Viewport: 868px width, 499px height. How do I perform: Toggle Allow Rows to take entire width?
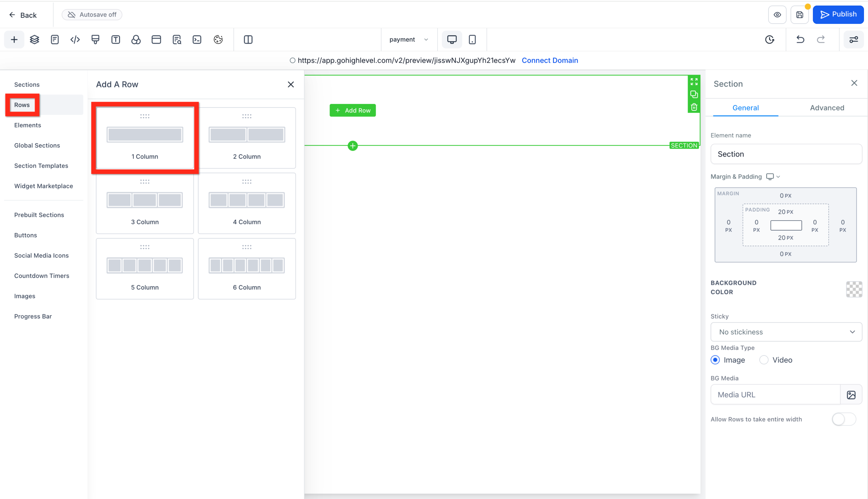pyautogui.click(x=844, y=419)
